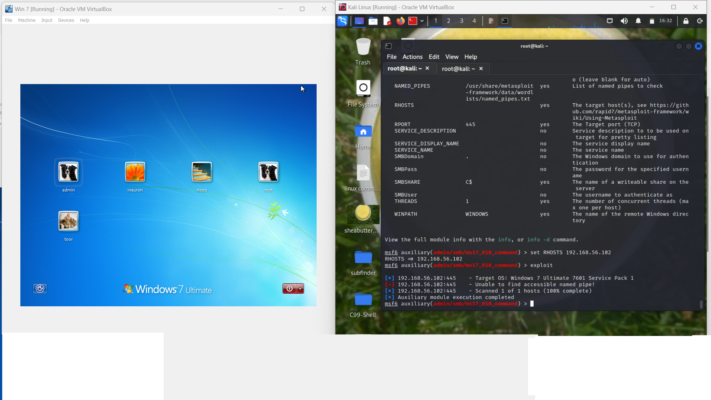Click the red shutdown button in Windows 7
Image resolution: width=711 pixels, height=400 pixels.
pos(289,288)
